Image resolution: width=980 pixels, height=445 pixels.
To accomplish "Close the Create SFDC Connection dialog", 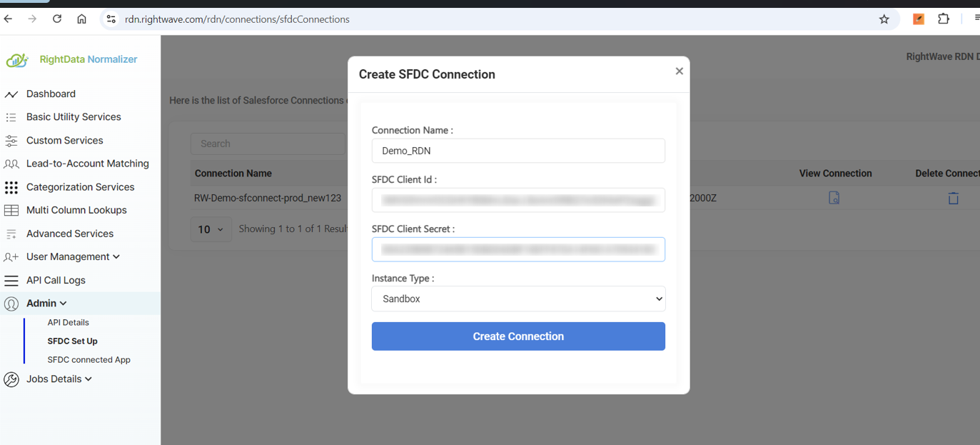I will [x=679, y=71].
